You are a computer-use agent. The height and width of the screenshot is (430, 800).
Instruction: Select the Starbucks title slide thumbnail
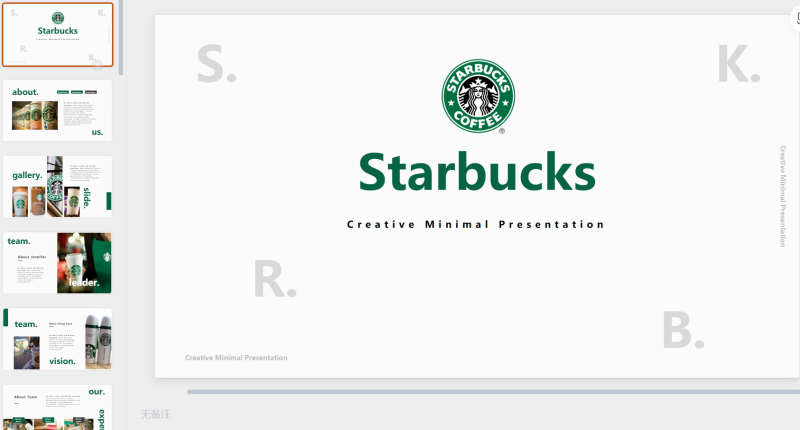[x=58, y=35]
